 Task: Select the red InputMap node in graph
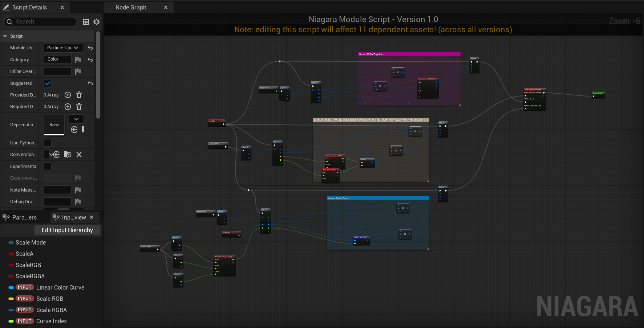tap(216, 123)
